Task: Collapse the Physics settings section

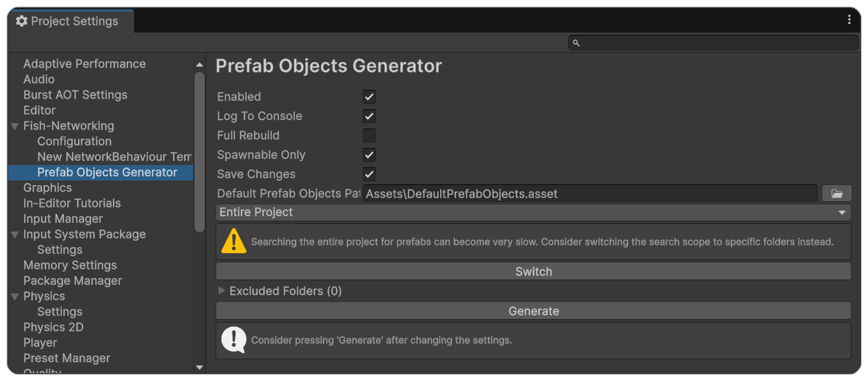Action: coord(15,297)
